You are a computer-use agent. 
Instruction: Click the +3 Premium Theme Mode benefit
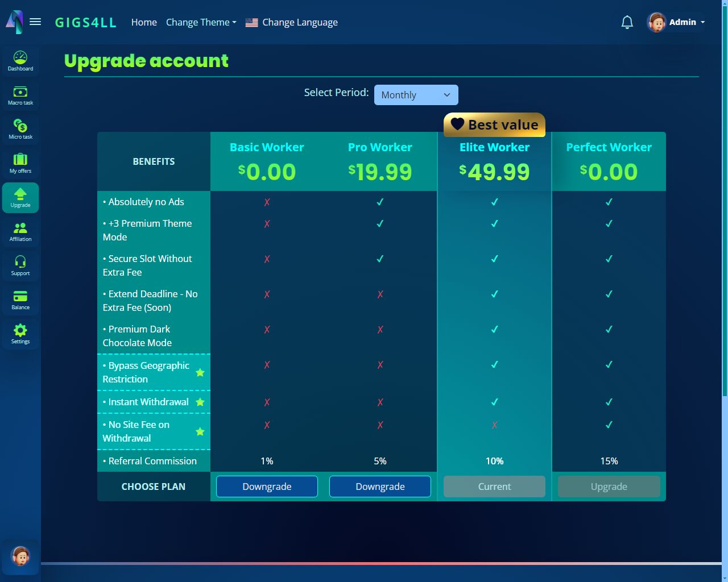coord(147,230)
